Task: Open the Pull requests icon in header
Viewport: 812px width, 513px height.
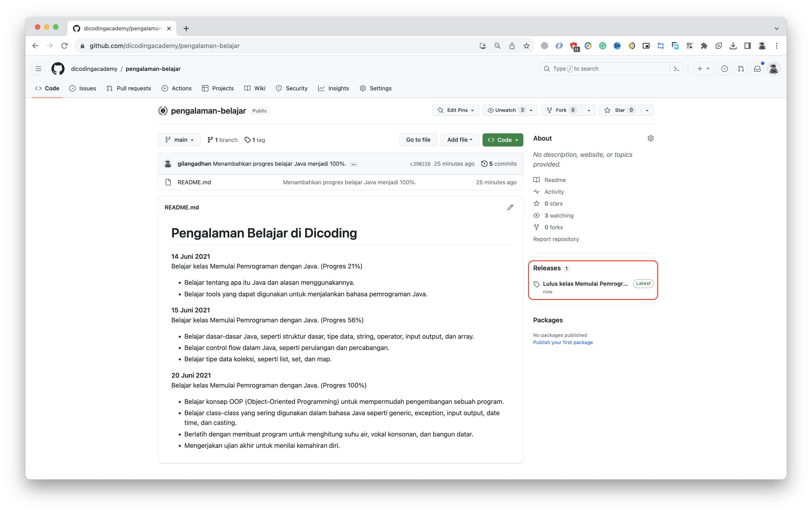Action: tap(741, 69)
